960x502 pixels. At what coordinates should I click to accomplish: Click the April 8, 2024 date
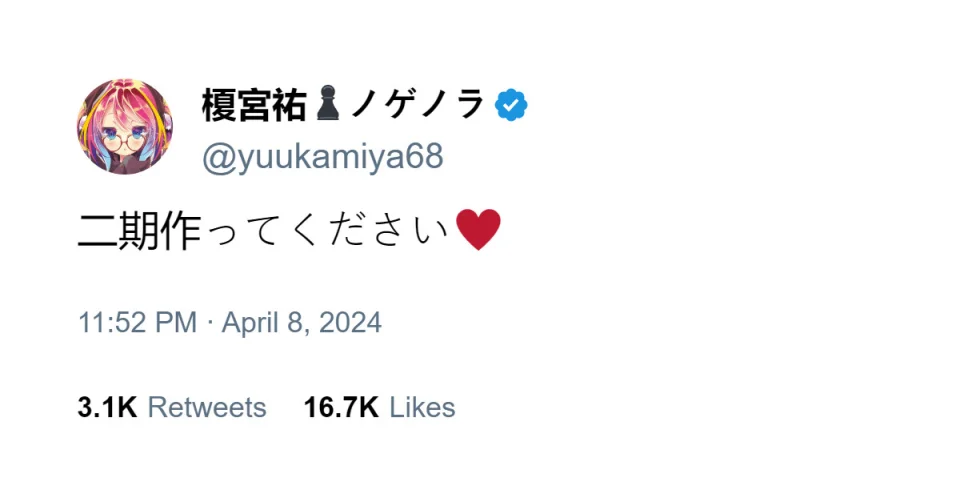point(301,323)
